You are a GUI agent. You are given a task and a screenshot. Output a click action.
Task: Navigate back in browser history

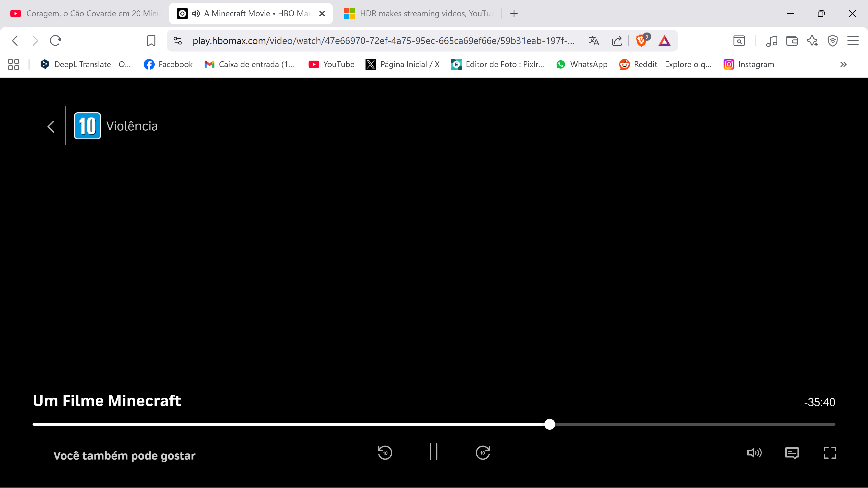15,41
